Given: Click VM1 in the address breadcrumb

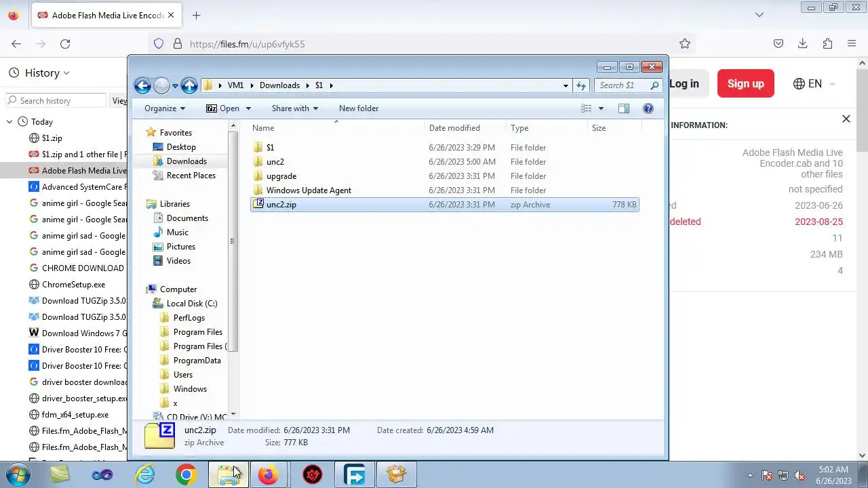Looking at the screenshot, I should pyautogui.click(x=235, y=85).
